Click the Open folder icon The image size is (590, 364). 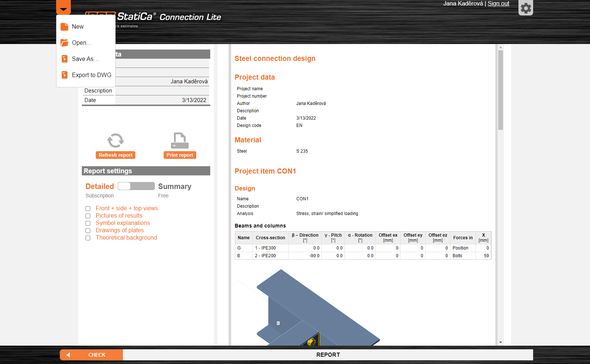64,43
